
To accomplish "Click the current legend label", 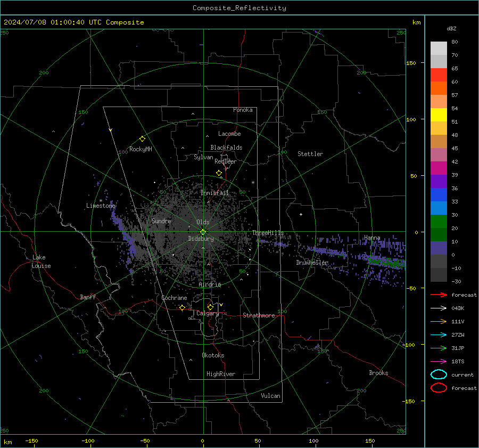I will [x=463, y=374].
